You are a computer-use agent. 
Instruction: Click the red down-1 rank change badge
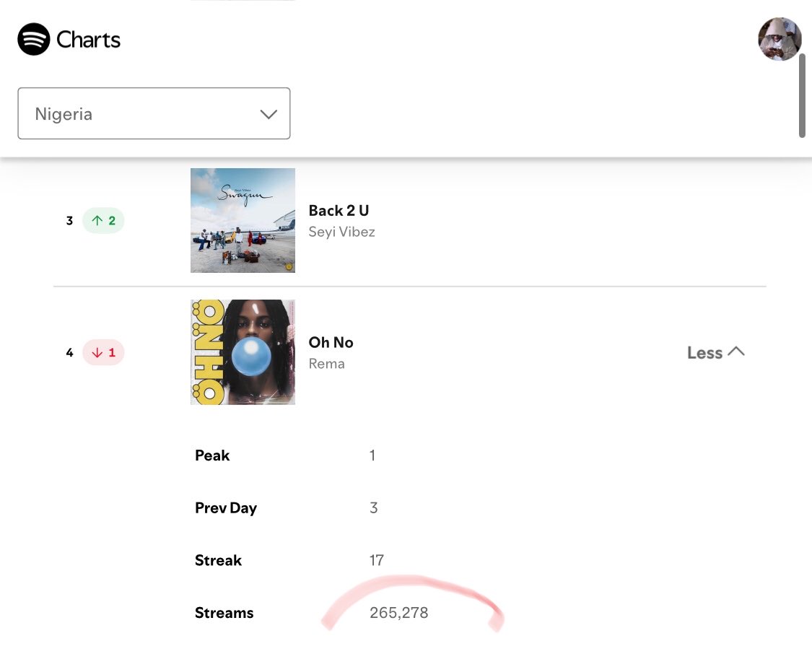pyautogui.click(x=103, y=353)
